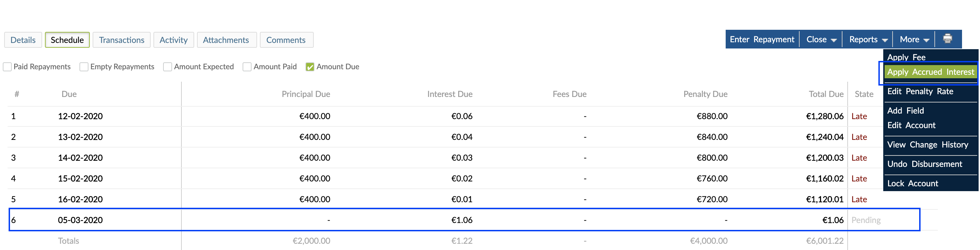The height and width of the screenshot is (250, 980).
Task: Uncheck the Amount Due checkbox
Action: click(x=310, y=67)
